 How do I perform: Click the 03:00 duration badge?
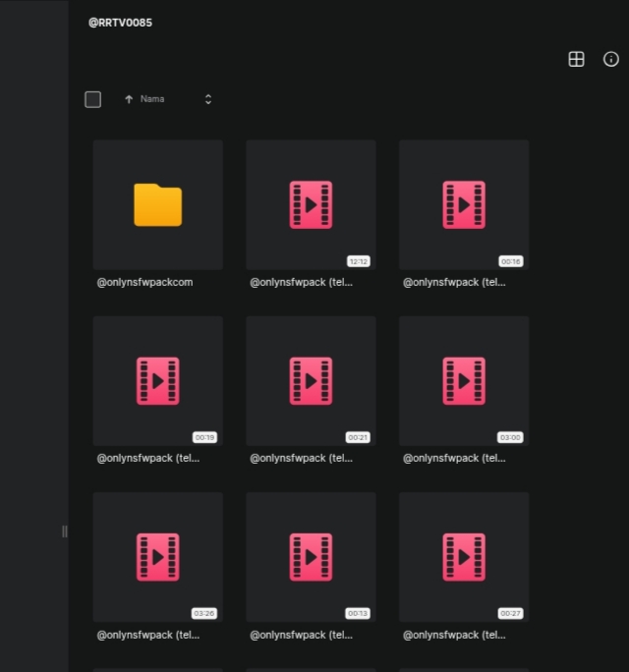click(510, 437)
